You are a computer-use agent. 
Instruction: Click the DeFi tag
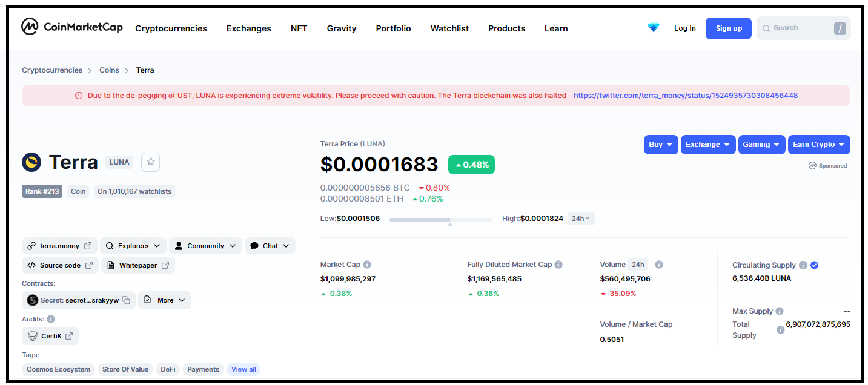[x=168, y=369]
